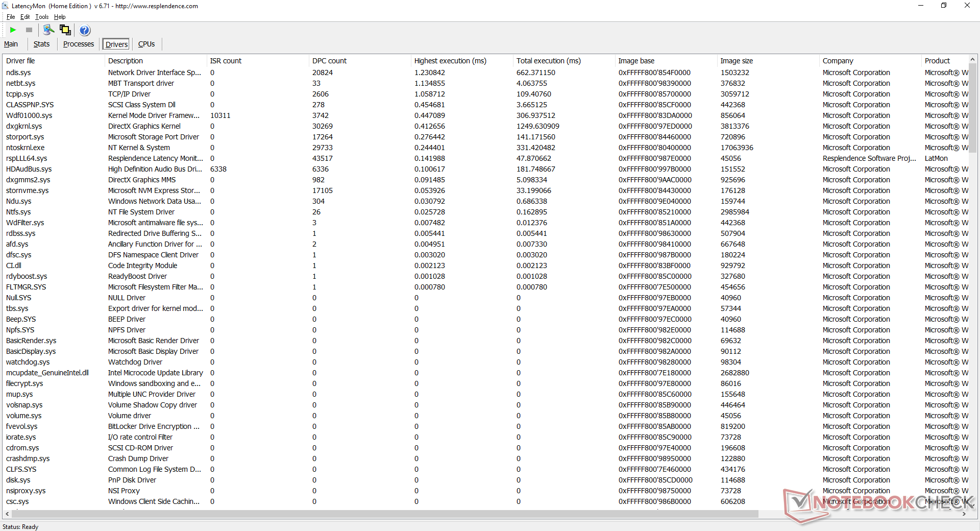Sort by the Description column header
The image size is (980, 531).
point(156,61)
